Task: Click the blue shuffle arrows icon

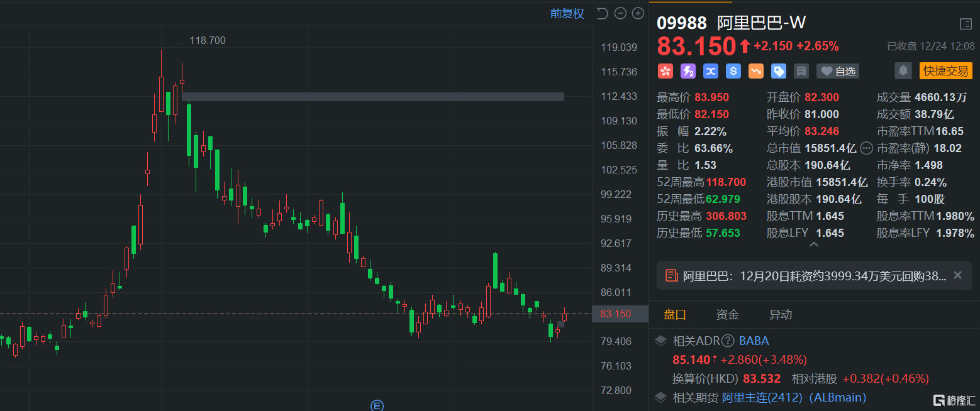Action: (710, 71)
